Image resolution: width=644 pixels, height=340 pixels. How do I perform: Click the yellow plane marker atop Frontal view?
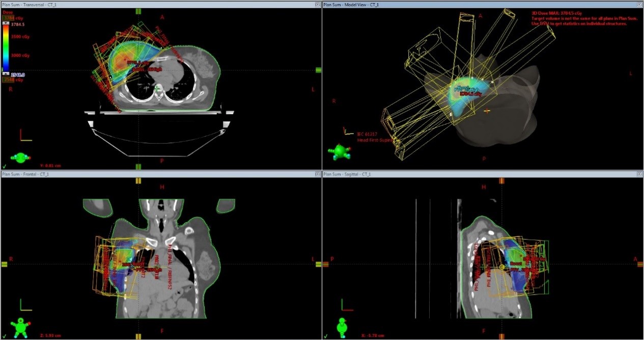point(138,180)
